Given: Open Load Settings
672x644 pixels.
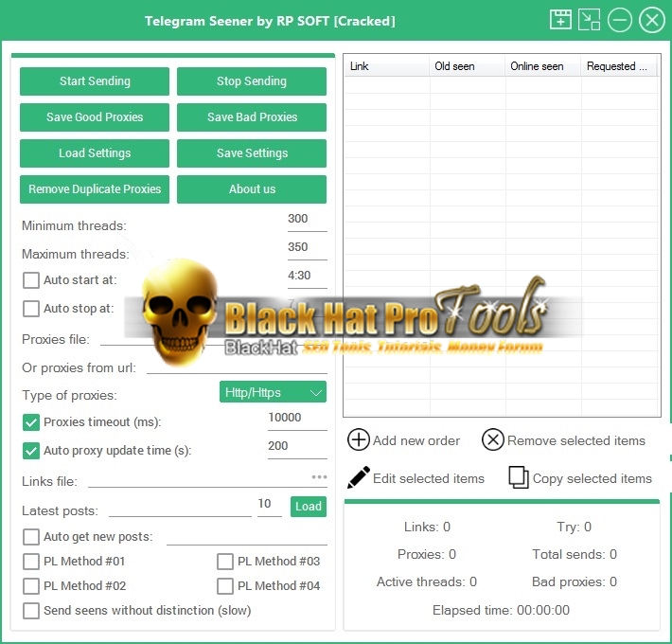Looking at the screenshot, I should tap(95, 153).
